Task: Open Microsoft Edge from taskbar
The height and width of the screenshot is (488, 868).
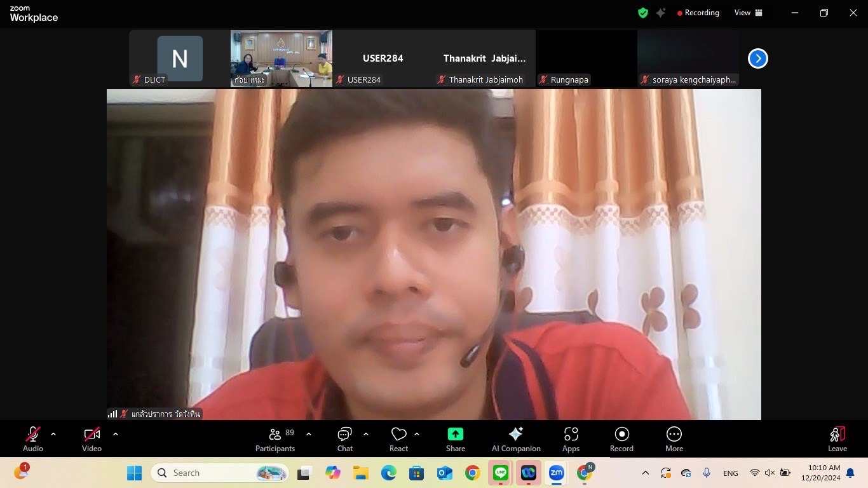Action: coord(389,473)
